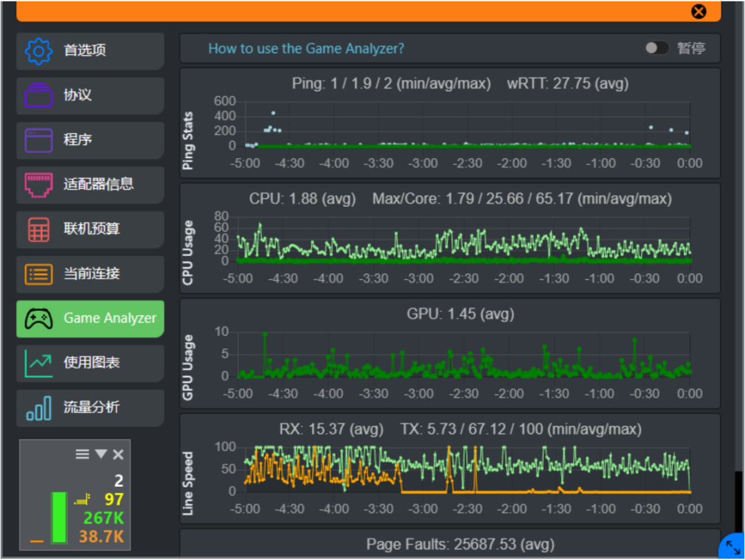The width and height of the screenshot is (745, 560).
Task: Click the blue expand arrows corner button
Action: (x=733, y=547)
